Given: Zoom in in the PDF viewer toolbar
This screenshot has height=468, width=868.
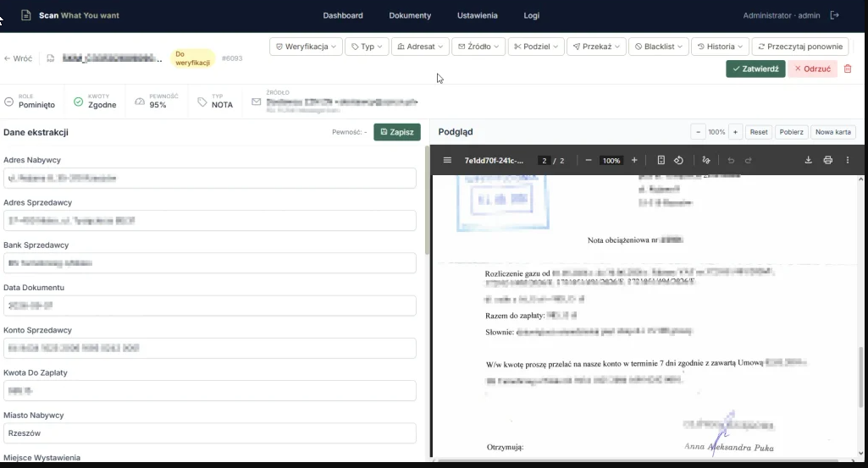Looking at the screenshot, I should (634, 161).
